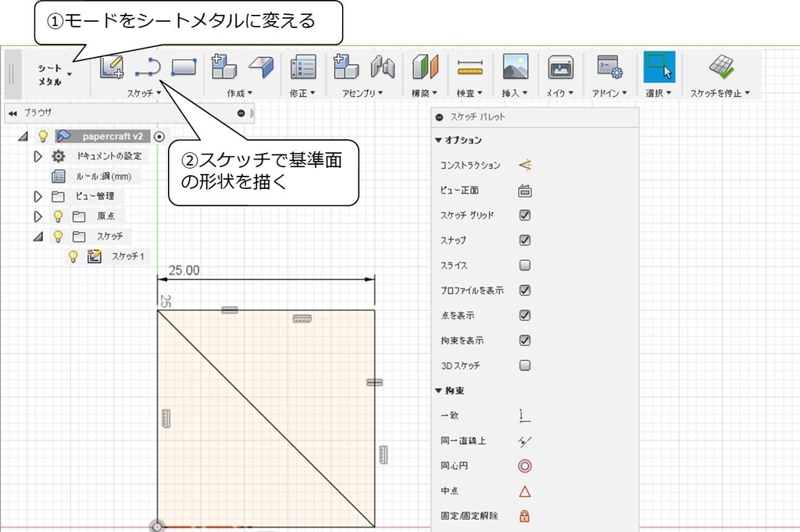
Task: Click the ビュー正面 look-at icon
Action: (525, 191)
